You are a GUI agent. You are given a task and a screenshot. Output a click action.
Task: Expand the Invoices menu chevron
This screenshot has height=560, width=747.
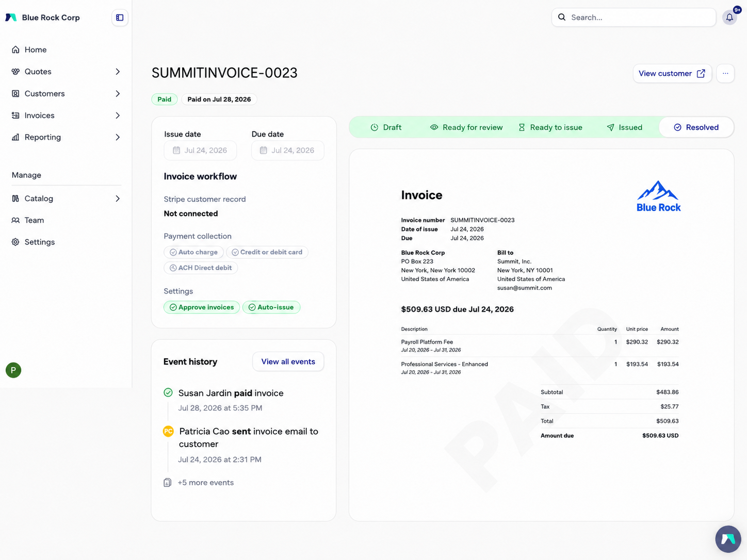coord(118,116)
